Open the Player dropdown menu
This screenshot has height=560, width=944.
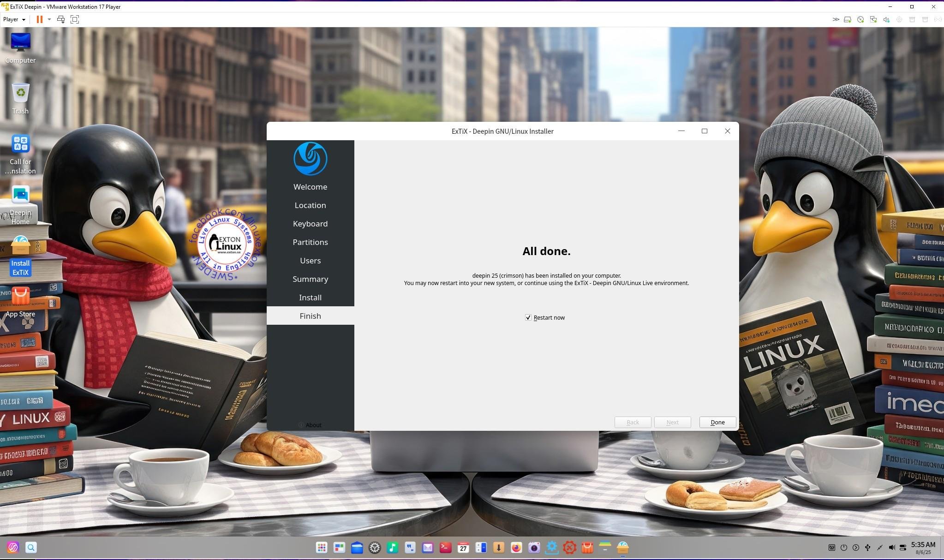tap(14, 19)
